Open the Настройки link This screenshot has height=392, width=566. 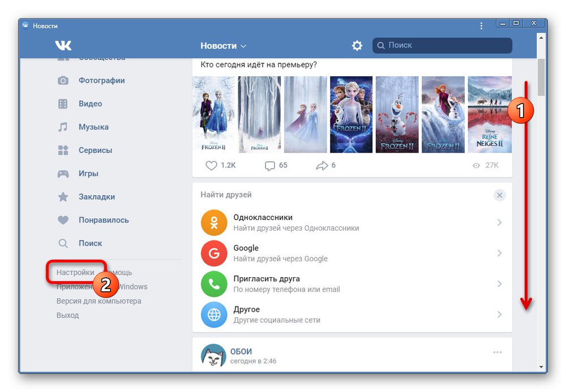pyautogui.click(x=75, y=272)
